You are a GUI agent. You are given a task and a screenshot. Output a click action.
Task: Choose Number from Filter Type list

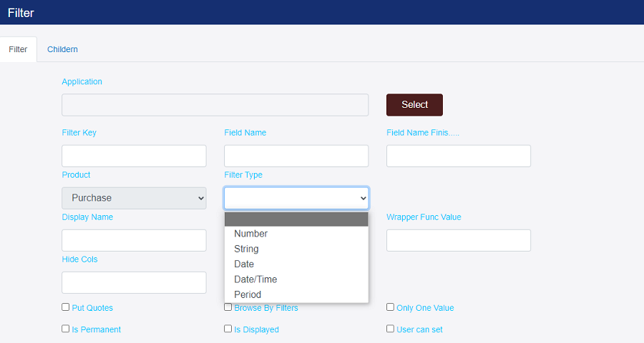tap(296, 234)
